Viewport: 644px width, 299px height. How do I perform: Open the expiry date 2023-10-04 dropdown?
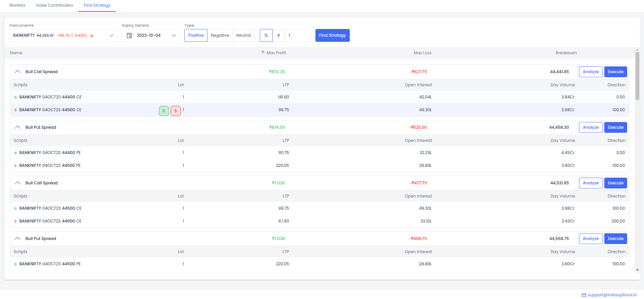click(151, 35)
